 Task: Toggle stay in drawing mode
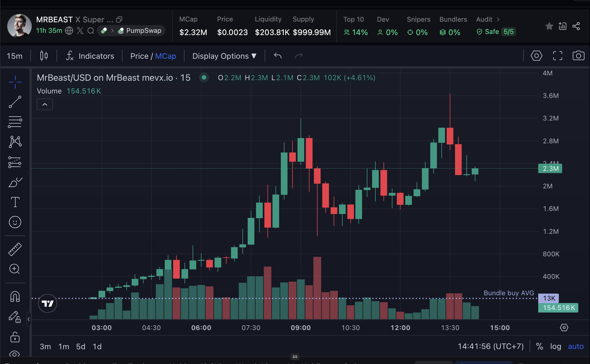[x=15, y=317]
